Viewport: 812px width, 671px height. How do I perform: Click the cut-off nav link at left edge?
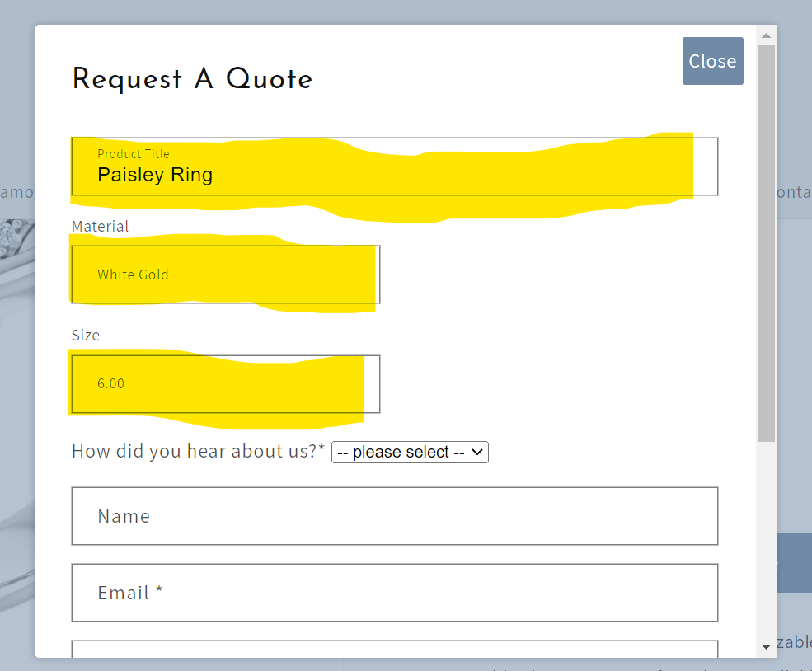point(16,192)
